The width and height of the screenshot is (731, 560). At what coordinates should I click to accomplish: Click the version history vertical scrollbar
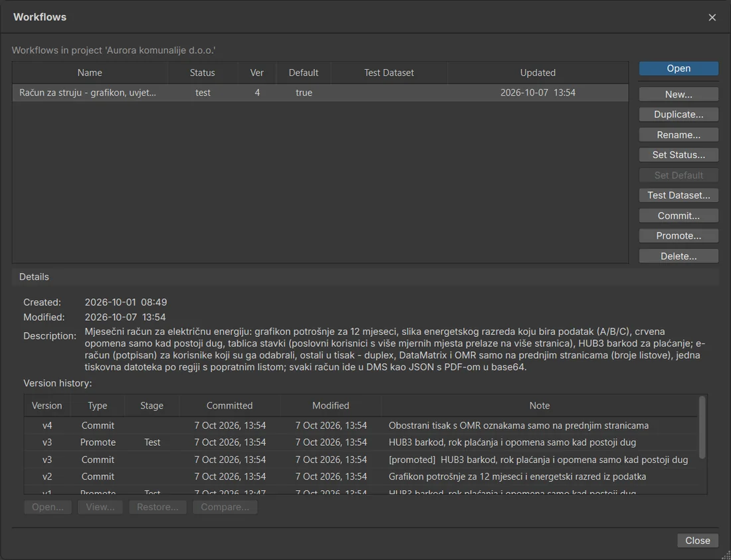pyautogui.click(x=702, y=427)
